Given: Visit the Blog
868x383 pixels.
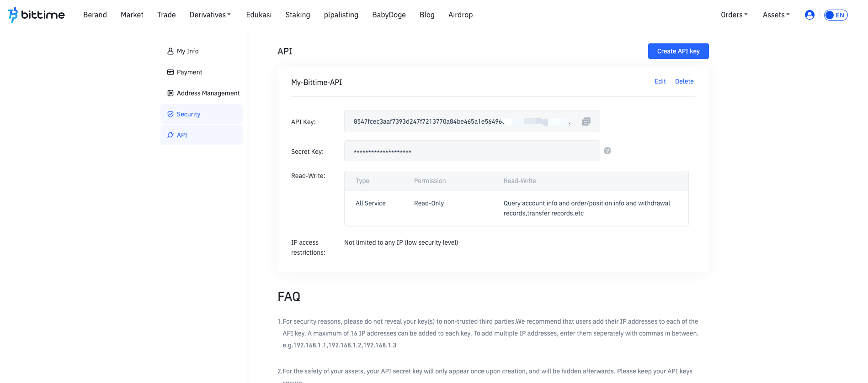Looking at the screenshot, I should point(427,15).
